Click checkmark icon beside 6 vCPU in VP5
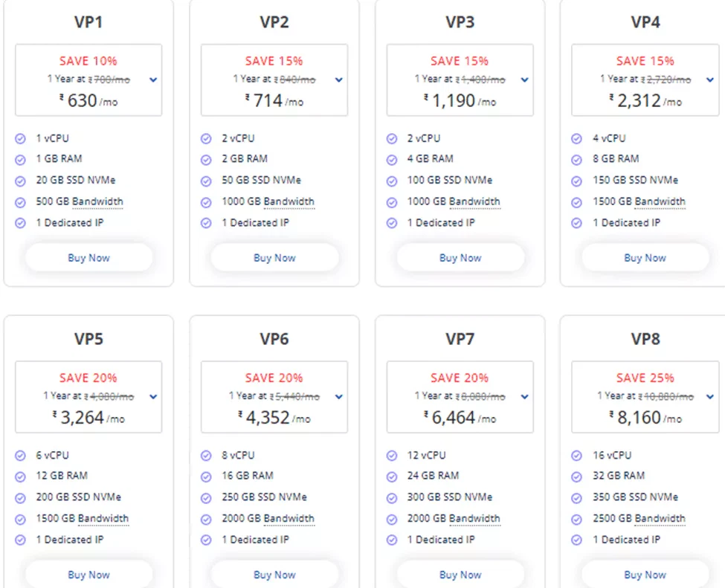 click(20, 456)
